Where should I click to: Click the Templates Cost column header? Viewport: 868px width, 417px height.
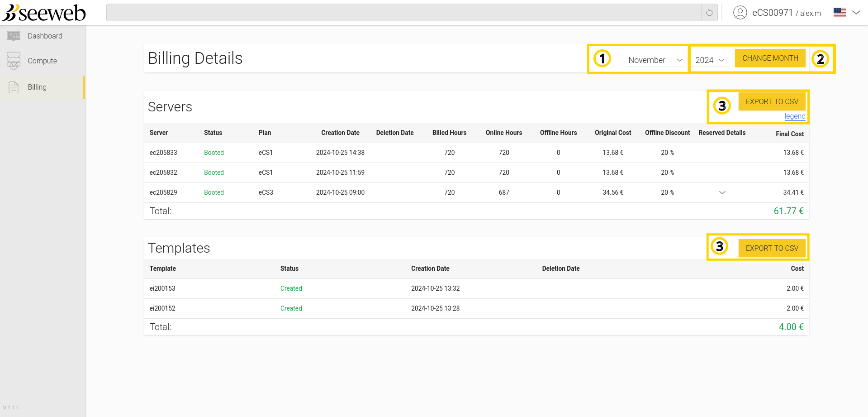797,268
